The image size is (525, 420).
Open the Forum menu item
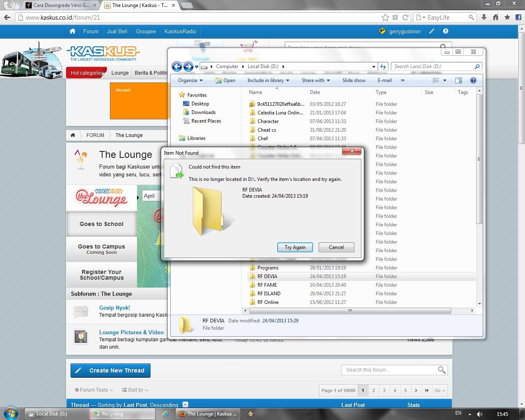pyautogui.click(x=91, y=31)
